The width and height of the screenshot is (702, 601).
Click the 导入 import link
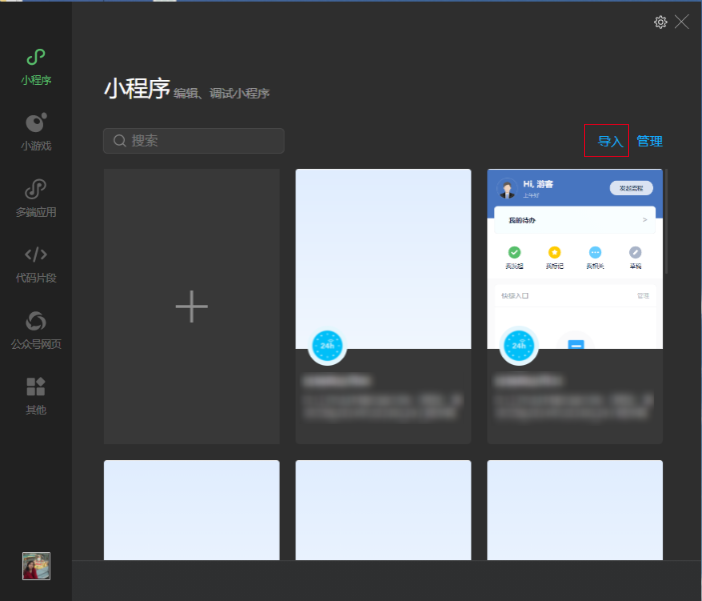(x=610, y=141)
